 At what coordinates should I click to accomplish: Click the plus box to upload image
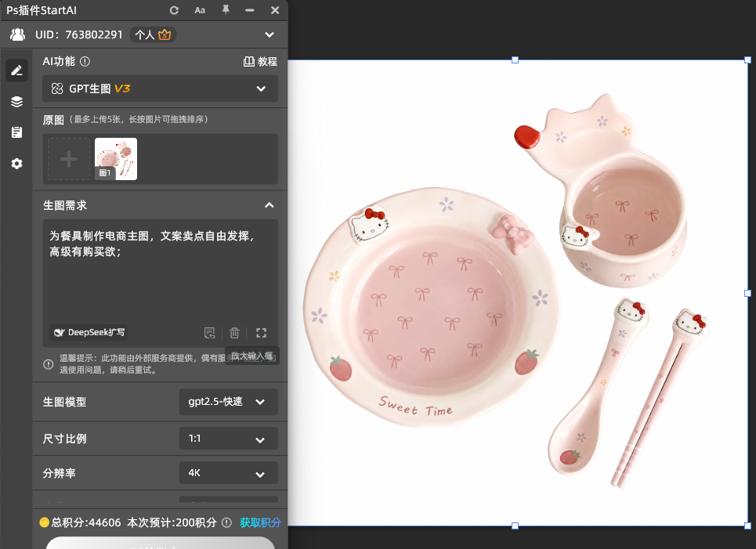click(69, 159)
